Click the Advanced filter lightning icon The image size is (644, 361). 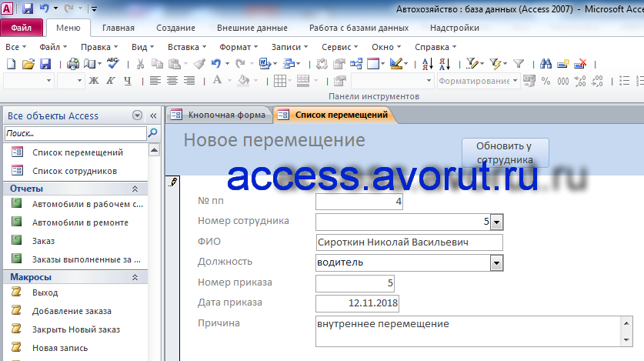496,64
